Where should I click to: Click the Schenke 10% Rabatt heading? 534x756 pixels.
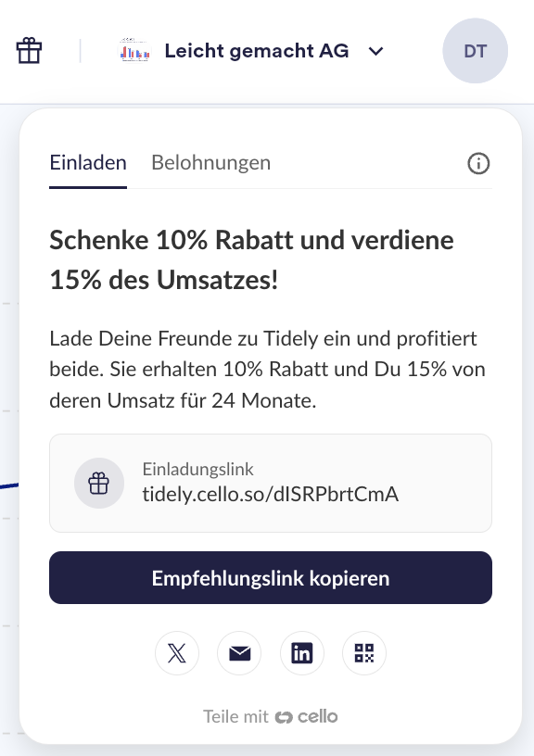(x=251, y=259)
